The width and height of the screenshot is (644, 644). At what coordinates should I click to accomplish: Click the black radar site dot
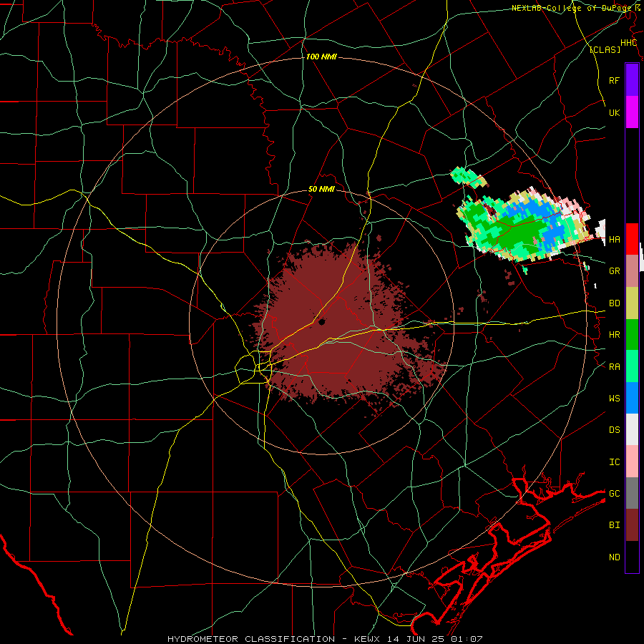pyautogui.click(x=322, y=323)
